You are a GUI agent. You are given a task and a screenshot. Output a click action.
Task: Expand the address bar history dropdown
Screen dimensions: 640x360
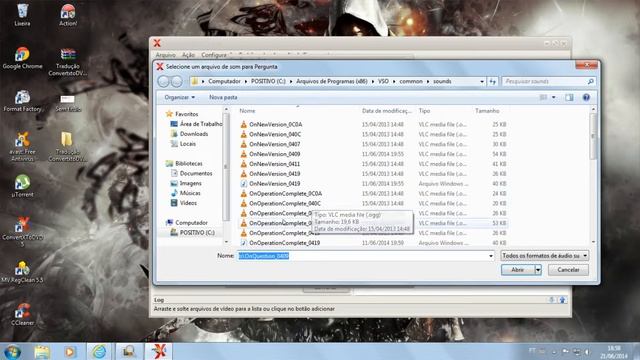tap(482, 81)
